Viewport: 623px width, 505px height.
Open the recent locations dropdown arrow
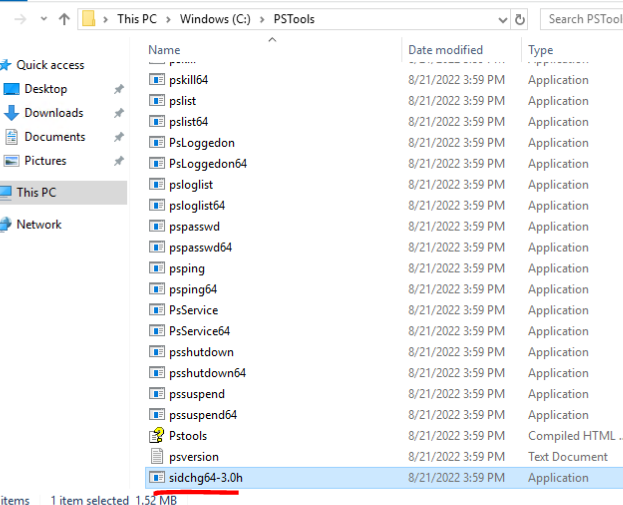pos(44,19)
